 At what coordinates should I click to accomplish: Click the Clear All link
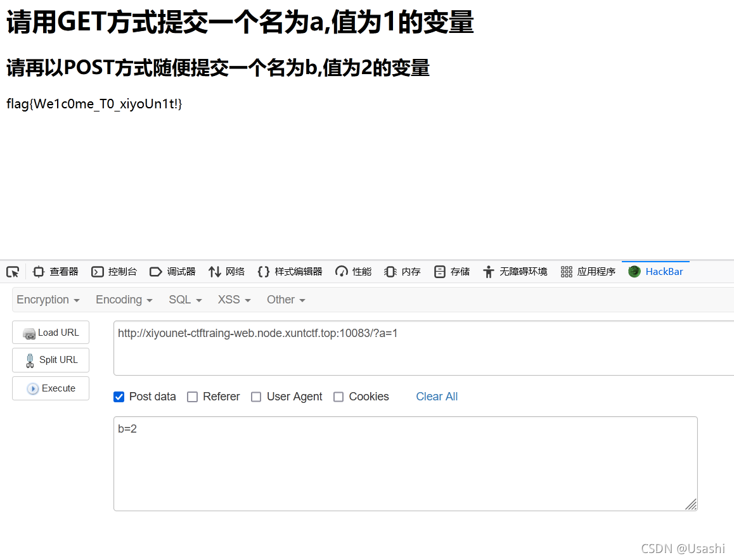(x=437, y=397)
